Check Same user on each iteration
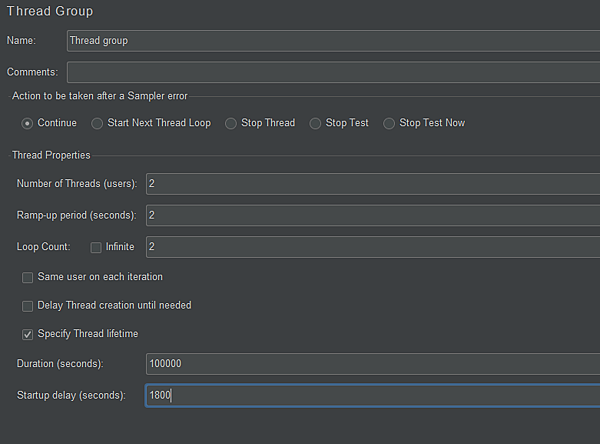This screenshot has width=600, height=444. [x=28, y=277]
